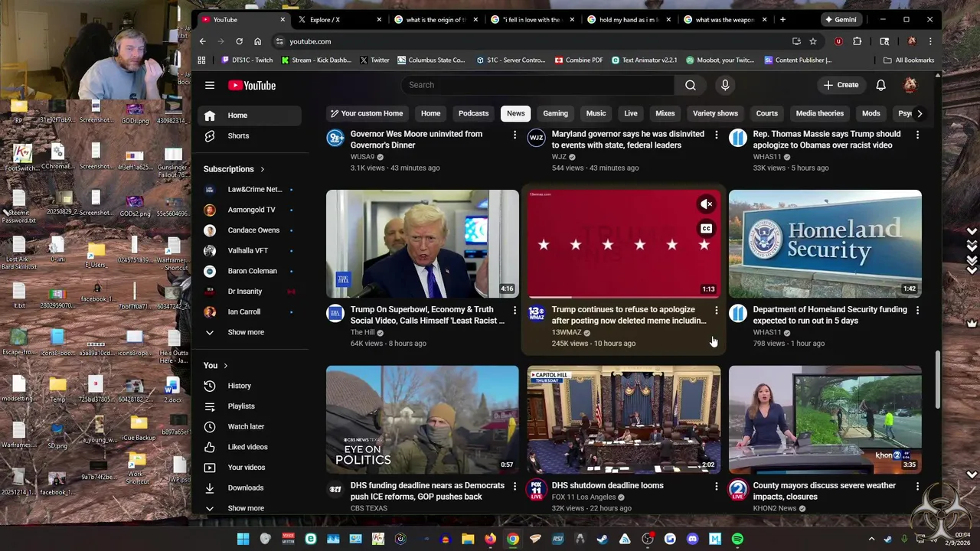Click the browser home button
Image resolution: width=980 pixels, height=551 pixels.
pos(257,41)
